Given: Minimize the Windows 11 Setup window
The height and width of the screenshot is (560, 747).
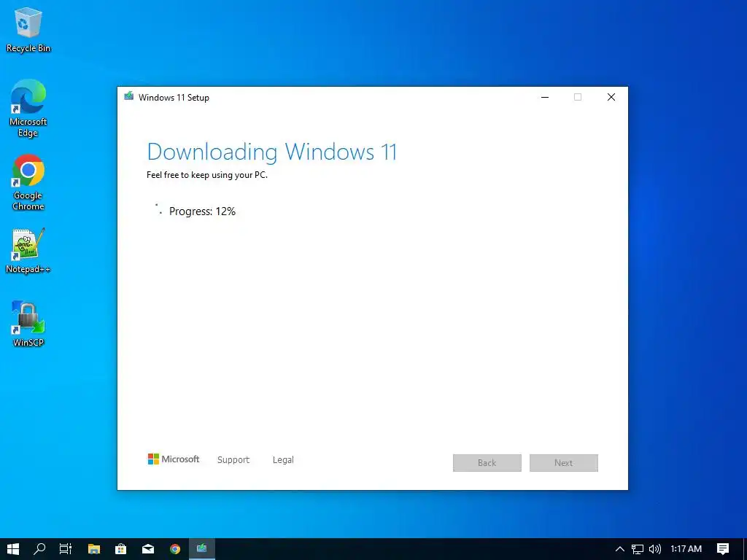Looking at the screenshot, I should (545, 97).
